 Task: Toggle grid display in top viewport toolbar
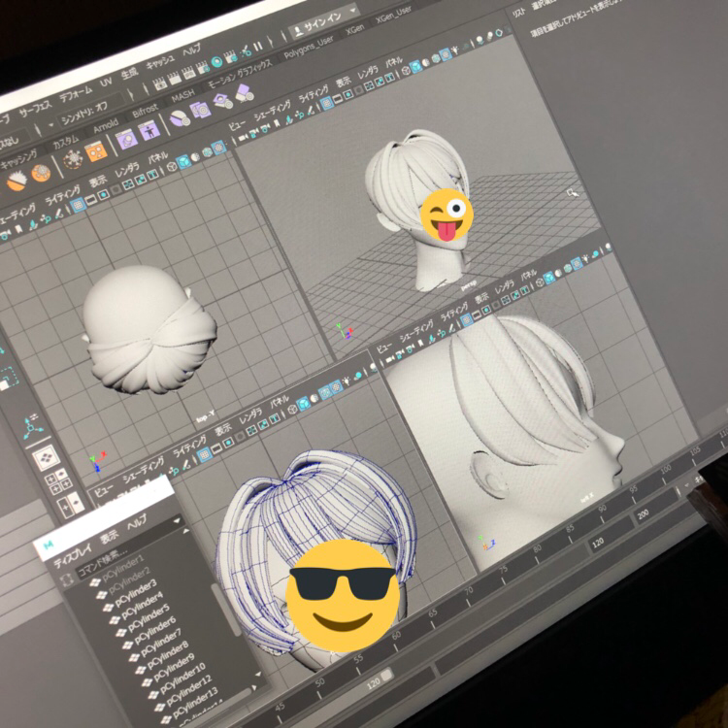tap(78, 204)
